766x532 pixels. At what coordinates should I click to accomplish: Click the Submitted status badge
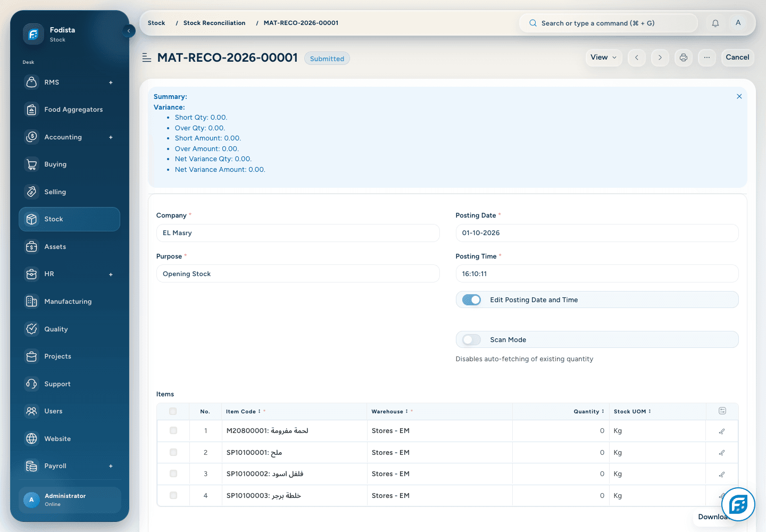[327, 59]
